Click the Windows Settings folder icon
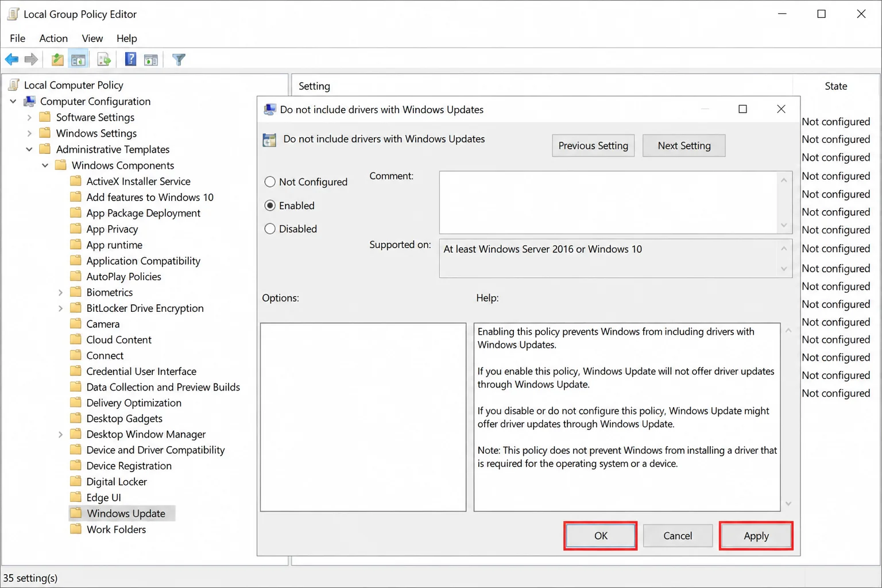 [x=45, y=133]
